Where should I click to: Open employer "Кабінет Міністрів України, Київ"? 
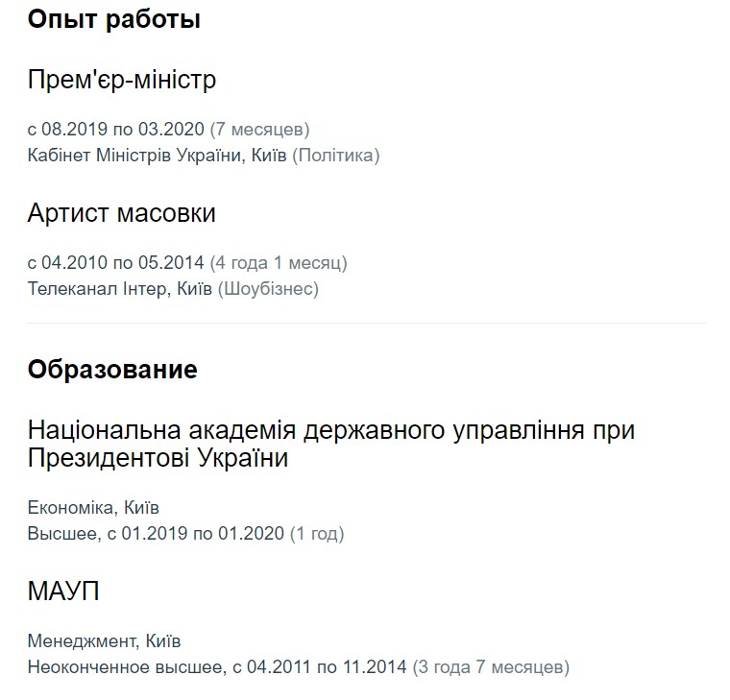(157, 155)
